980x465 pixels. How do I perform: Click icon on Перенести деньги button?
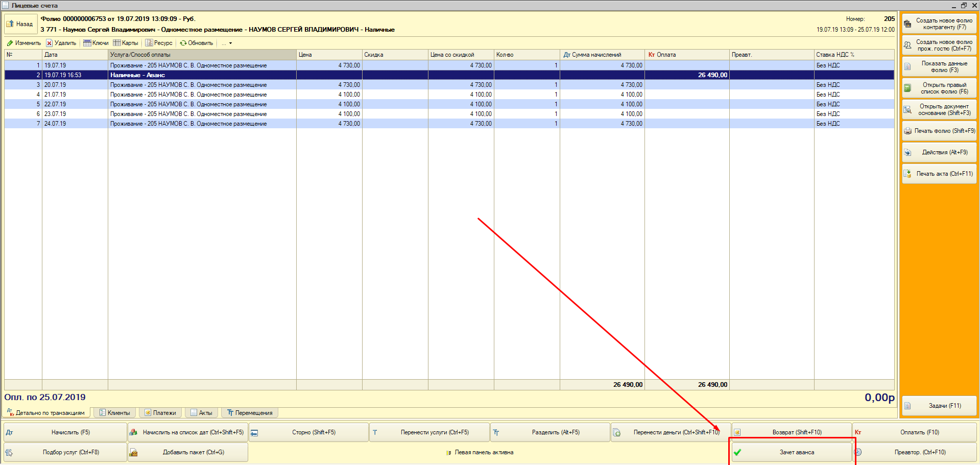pyautogui.click(x=616, y=432)
